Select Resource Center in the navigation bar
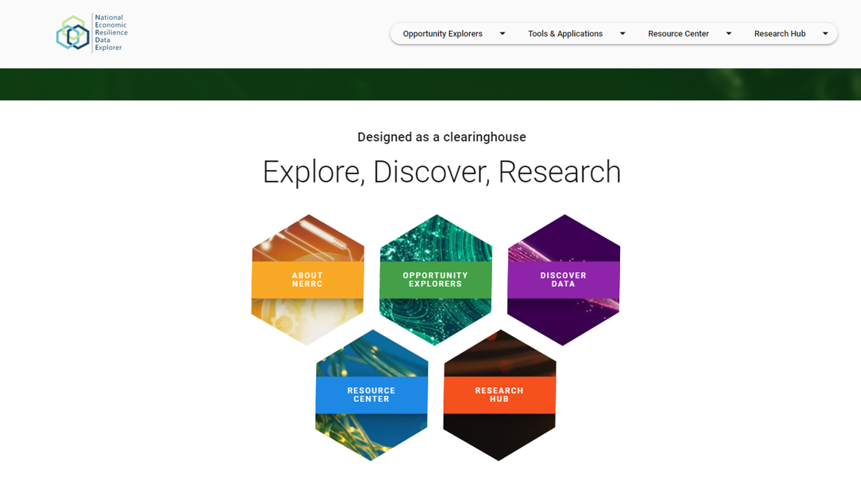Screen dimensions: 861x504 pos(678,34)
